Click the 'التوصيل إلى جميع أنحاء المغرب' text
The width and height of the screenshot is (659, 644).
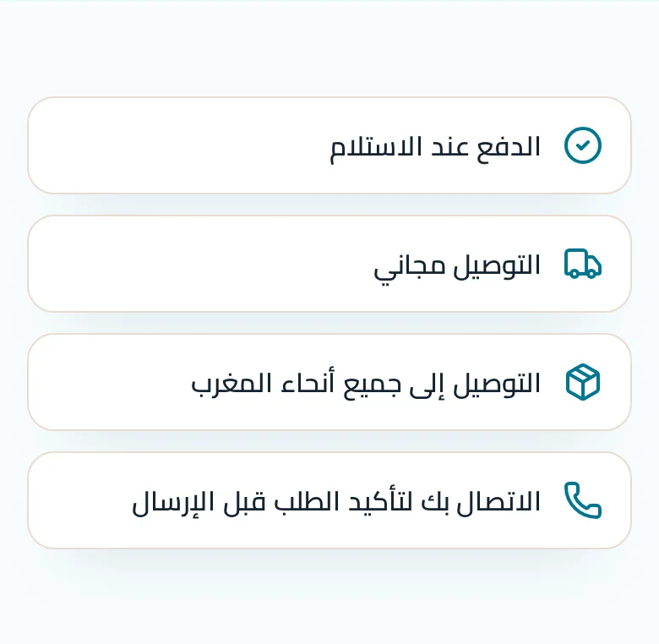tap(366, 384)
